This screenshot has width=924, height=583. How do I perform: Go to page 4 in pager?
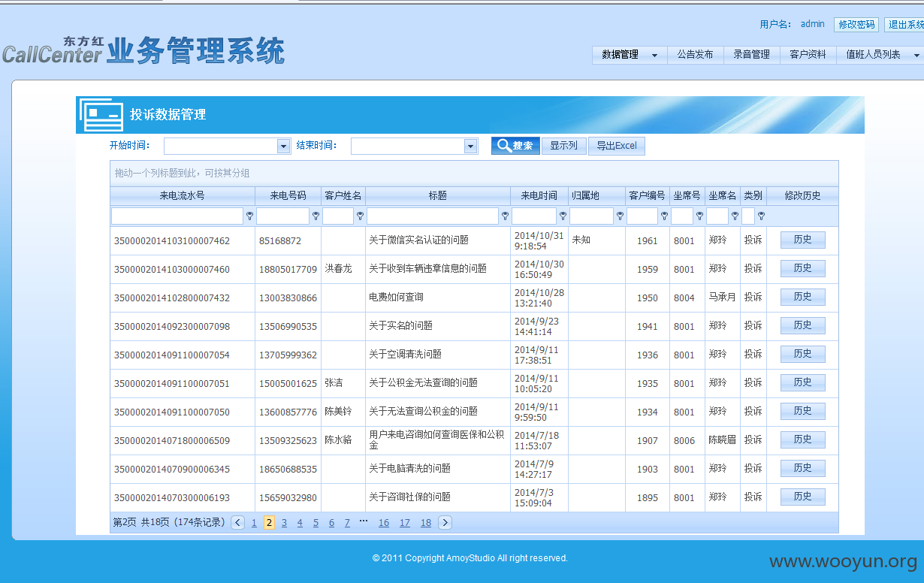(x=300, y=523)
